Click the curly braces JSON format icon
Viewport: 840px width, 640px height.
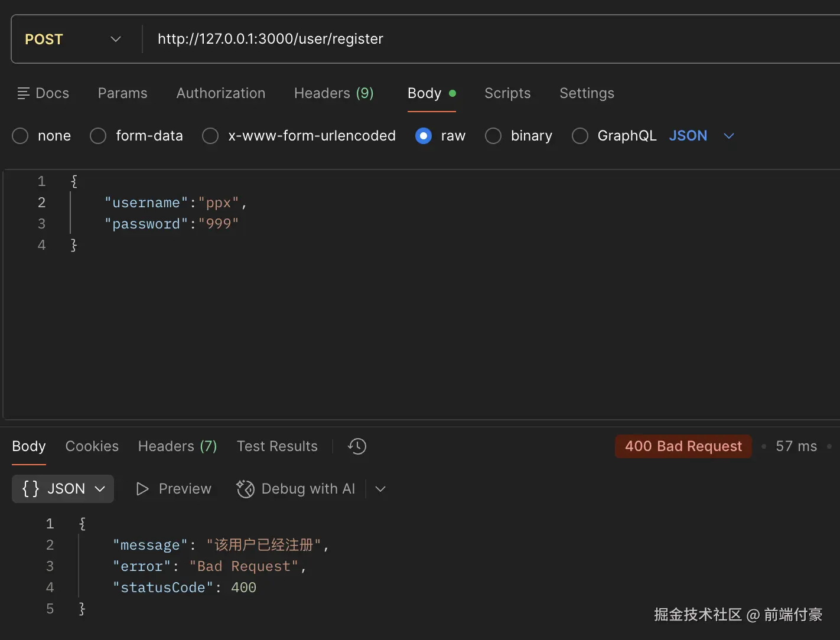30,489
